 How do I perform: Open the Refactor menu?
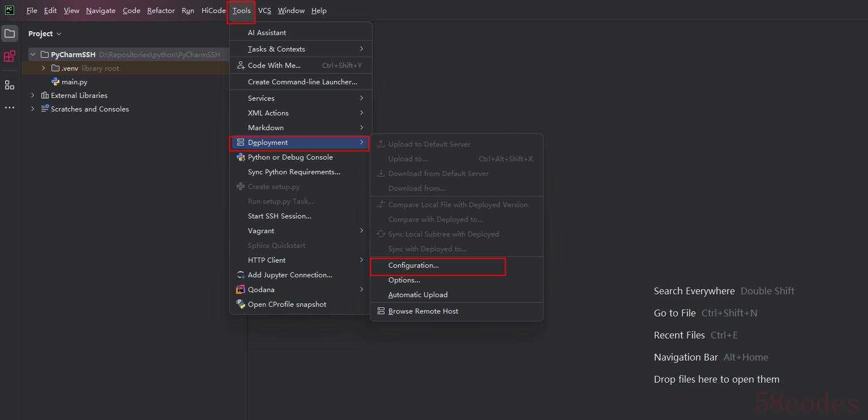click(161, 11)
